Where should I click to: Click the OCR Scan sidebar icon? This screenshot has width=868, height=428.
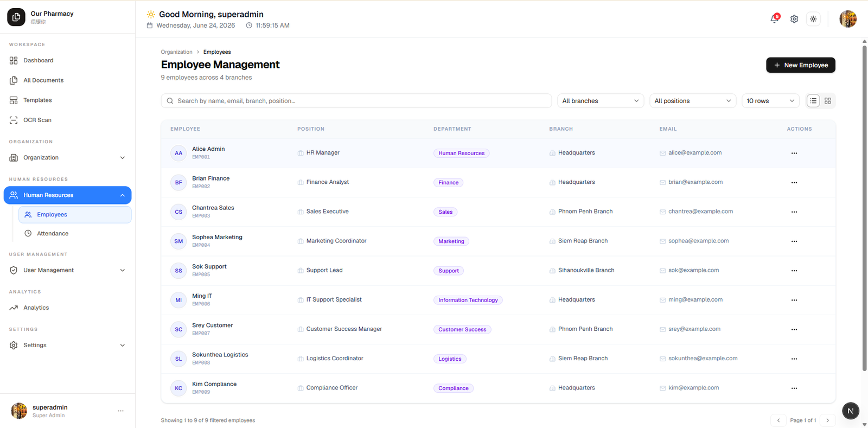[14, 120]
